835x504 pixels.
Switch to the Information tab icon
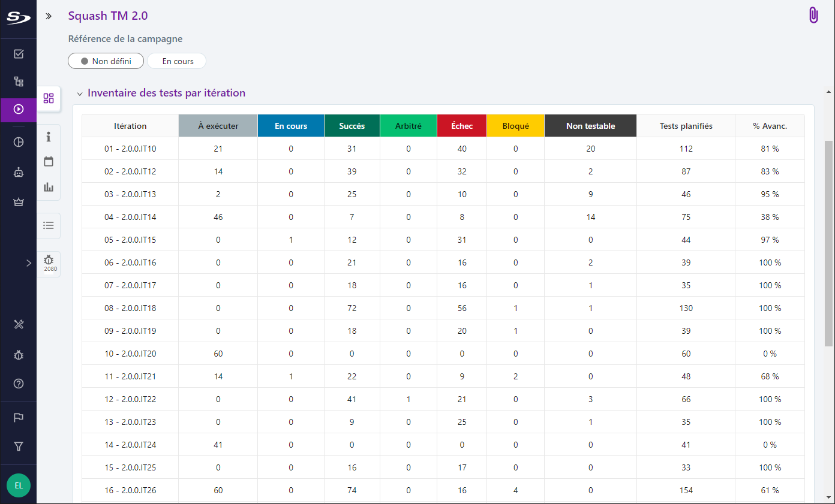pos(49,137)
